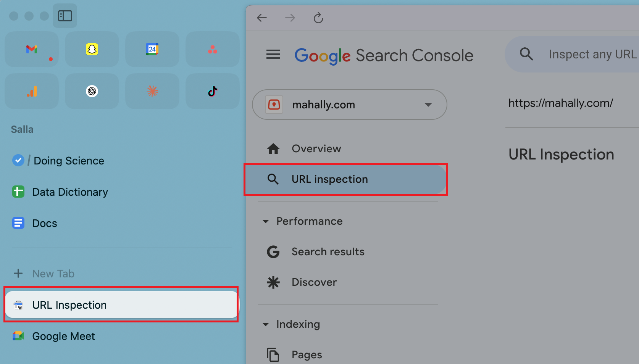Viewport: 639px width, 364px height.
Task: Click the Search results report icon
Action: click(273, 251)
